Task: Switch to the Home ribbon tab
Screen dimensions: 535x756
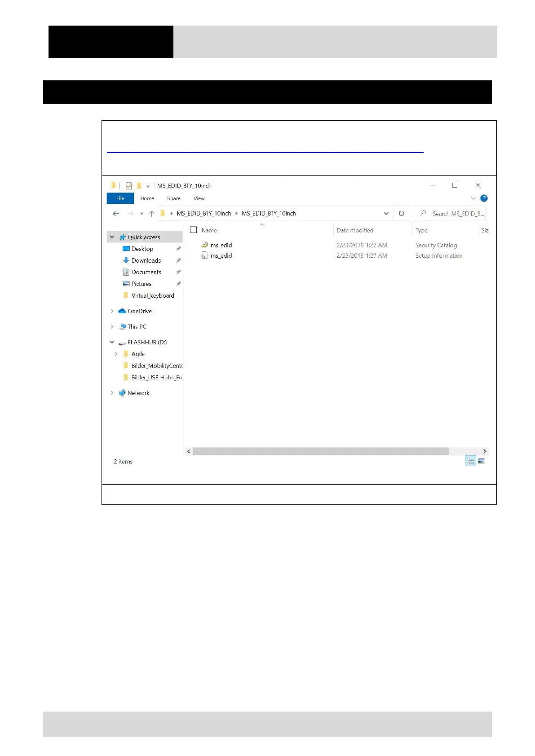Action: pyautogui.click(x=147, y=198)
